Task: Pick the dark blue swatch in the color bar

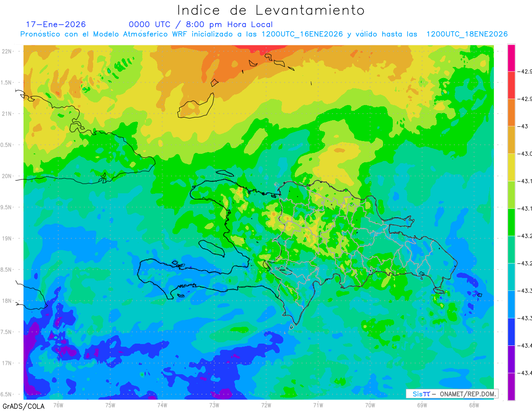Action: pyautogui.click(x=511, y=332)
